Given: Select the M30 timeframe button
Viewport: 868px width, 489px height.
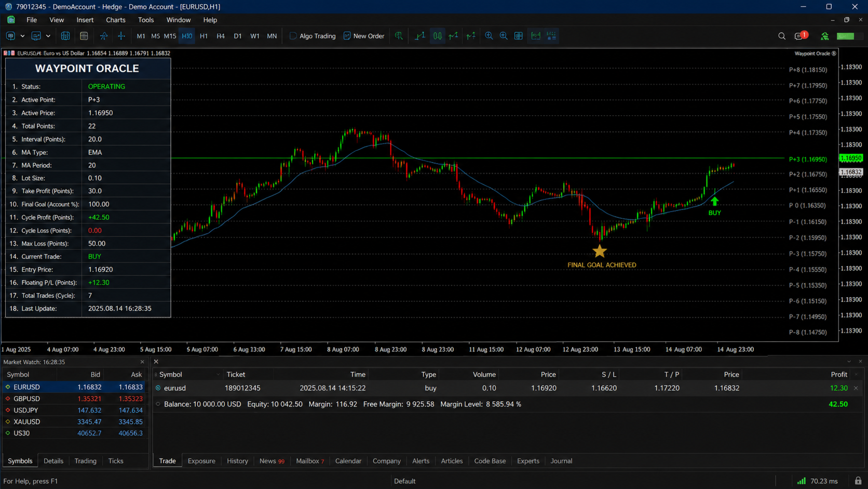Looking at the screenshot, I should click(187, 36).
